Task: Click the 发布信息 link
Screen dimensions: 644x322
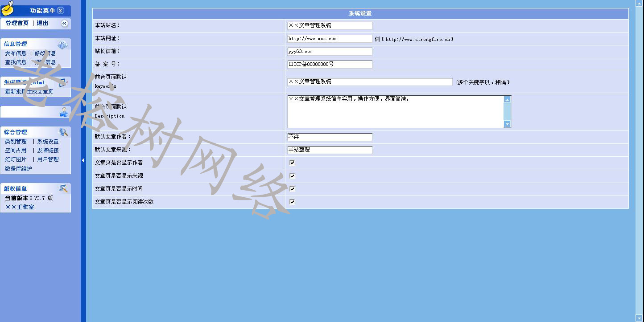Action: (x=16, y=53)
